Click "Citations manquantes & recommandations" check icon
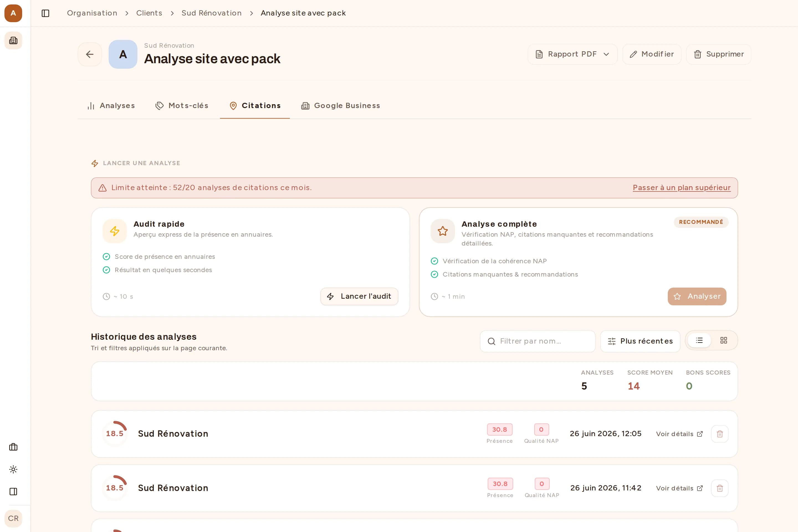Viewport: 798px width, 532px height. [434, 275]
